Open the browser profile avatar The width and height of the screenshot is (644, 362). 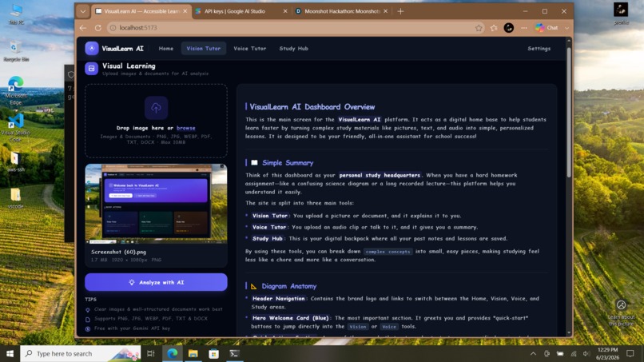[x=508, y=28]
